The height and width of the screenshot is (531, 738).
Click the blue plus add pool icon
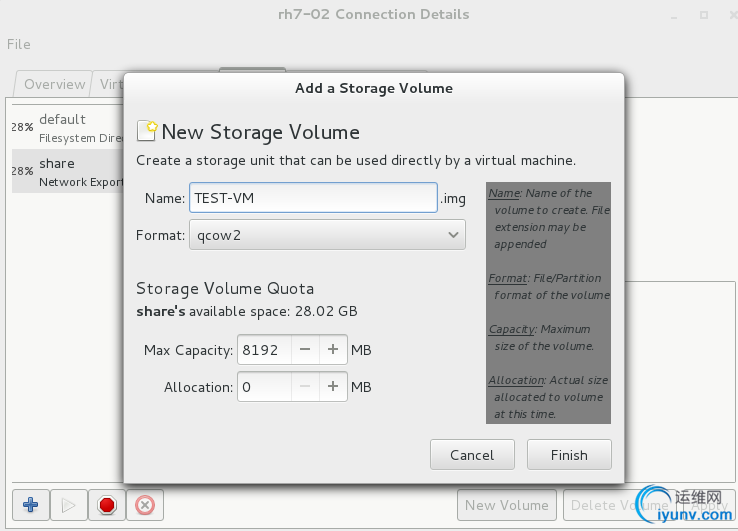(31, 505)
